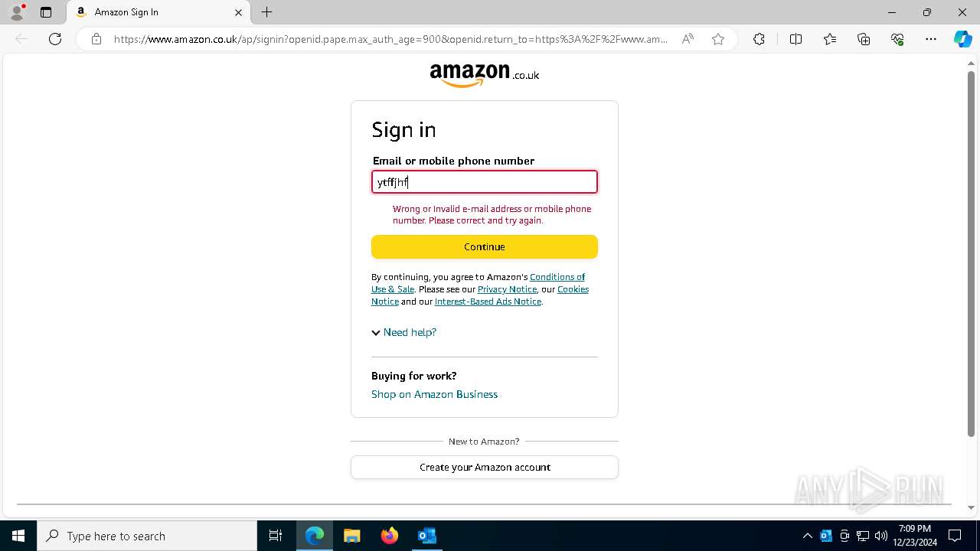Image resolution: width=980 pixels, height=551 pixels.
Task: Toggle split screen icon in toolbar
Action: tap(795, 39)
